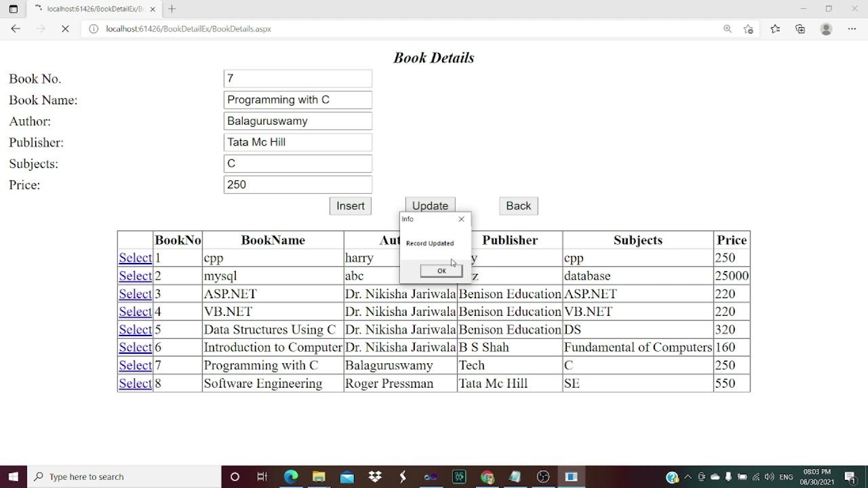Image resolution: width=868 pixels, height=488 pixels.
Task: Add this page to favorites
Action: [749, 29]
